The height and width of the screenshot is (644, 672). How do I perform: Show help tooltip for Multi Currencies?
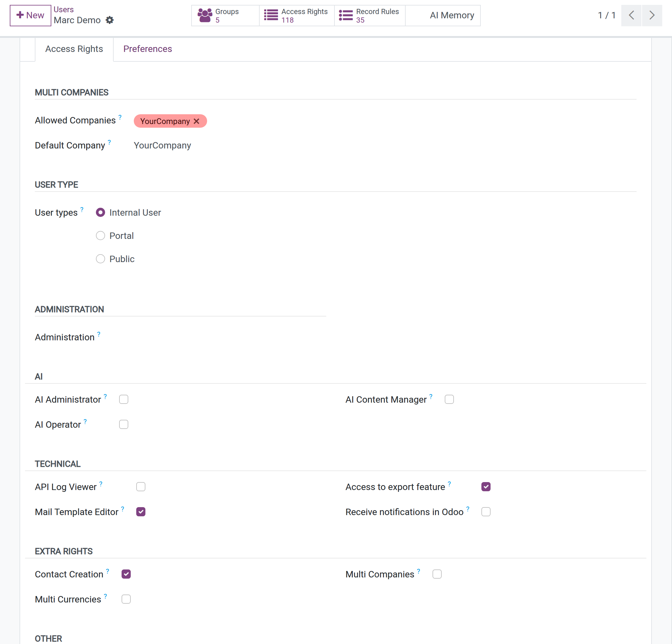coord(106,596)
